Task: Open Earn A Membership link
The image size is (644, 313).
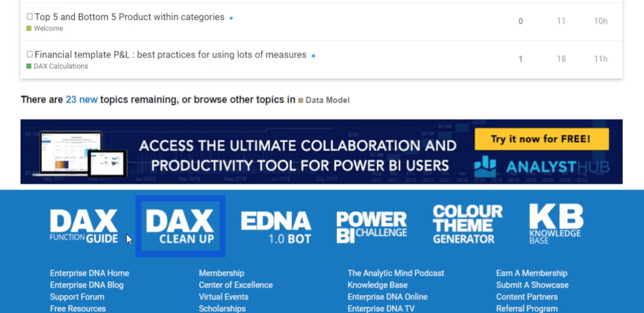Action: tap(532, 273)
